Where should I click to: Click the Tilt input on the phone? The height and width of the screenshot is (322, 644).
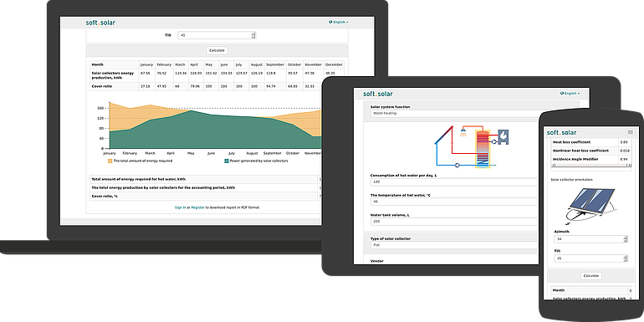pos(590,258)
